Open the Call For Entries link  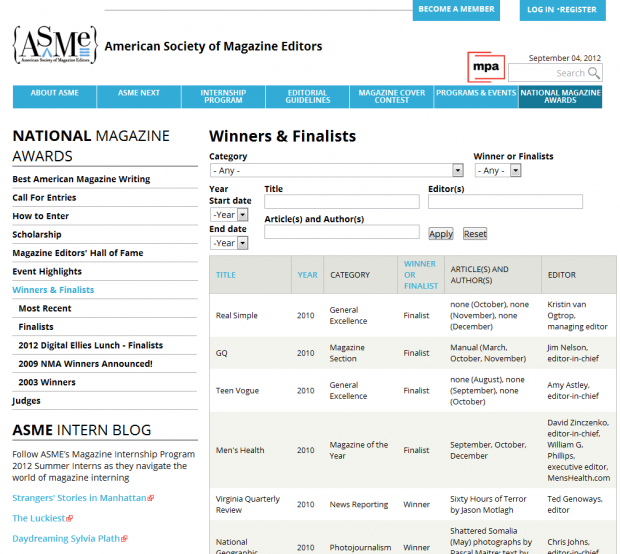[44, 197]
